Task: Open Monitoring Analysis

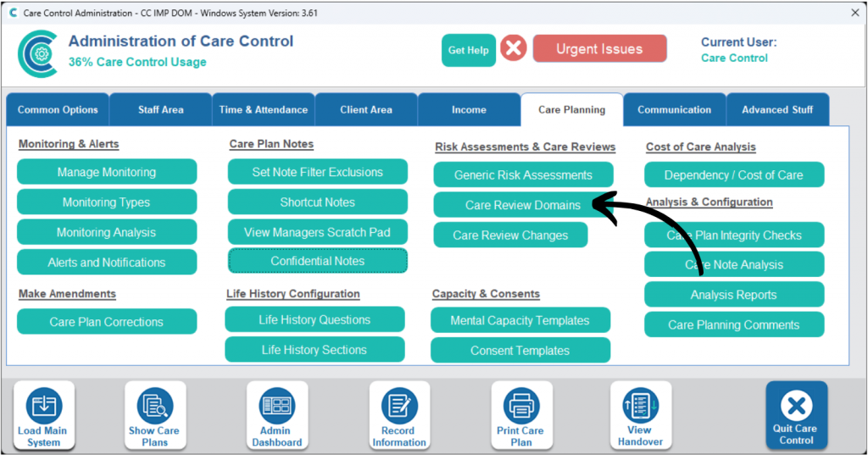Action: click(107, 232)
